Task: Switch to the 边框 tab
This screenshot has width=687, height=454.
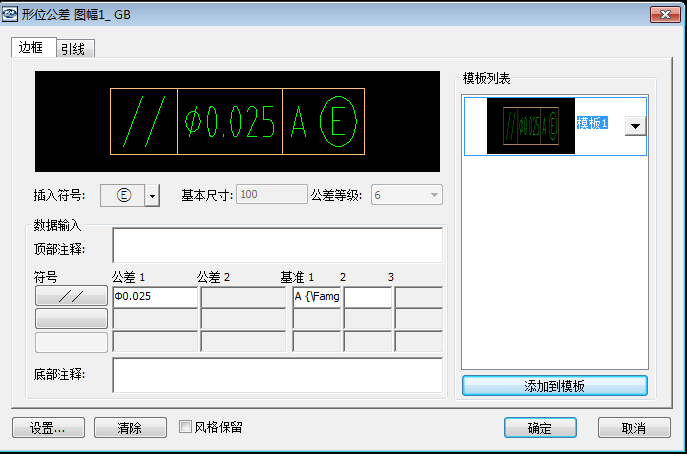Action: [x=34, y=47]
